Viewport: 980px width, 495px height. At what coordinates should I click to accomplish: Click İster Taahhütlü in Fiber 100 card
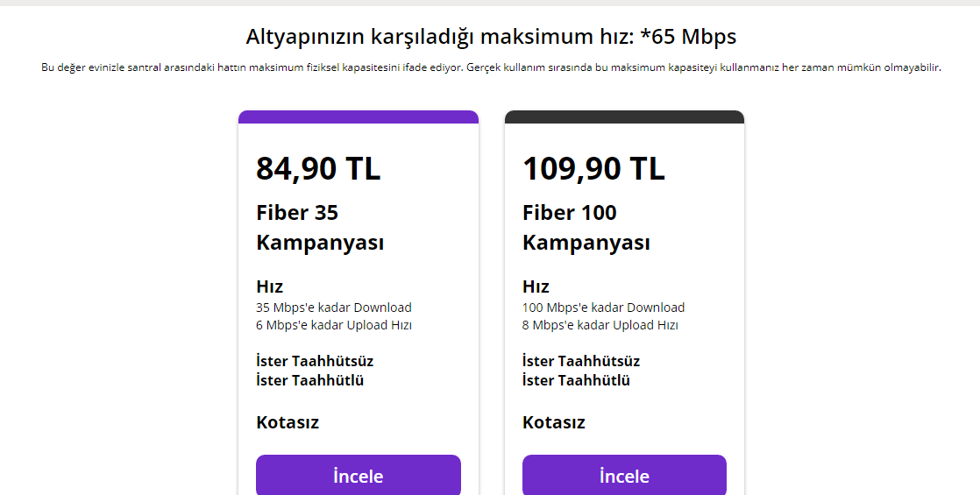pos(576,380)
